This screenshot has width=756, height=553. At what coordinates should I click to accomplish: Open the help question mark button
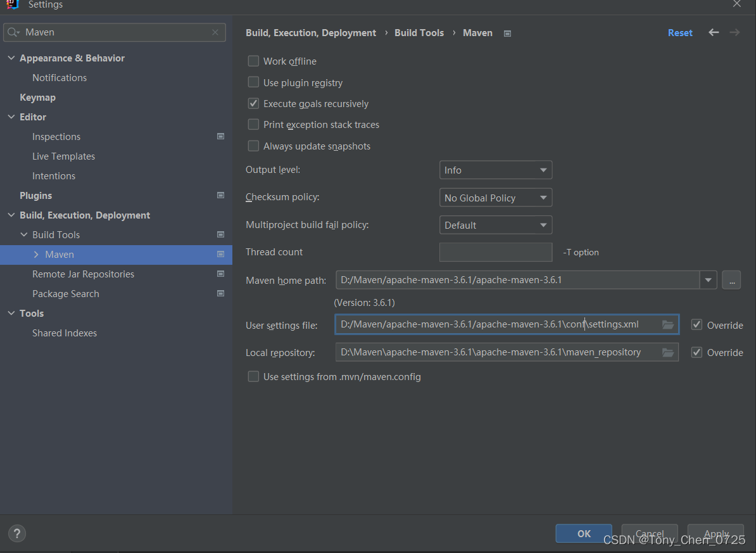17,533
